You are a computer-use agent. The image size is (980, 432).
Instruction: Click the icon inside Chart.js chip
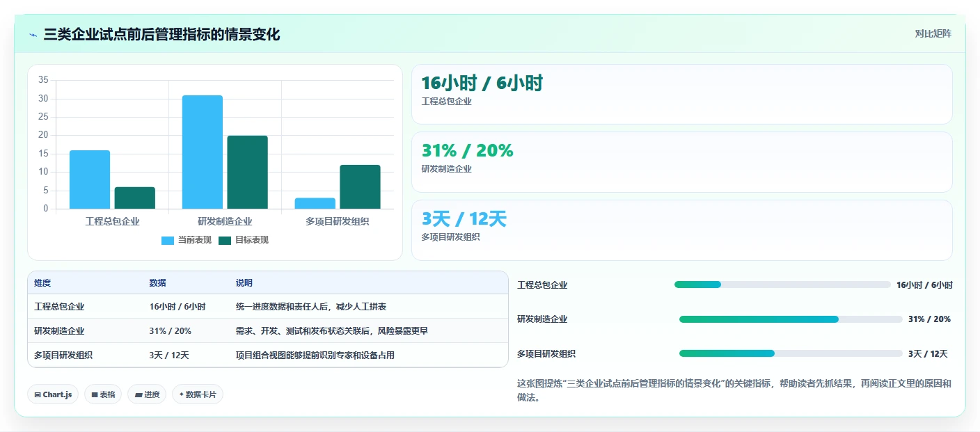tap(38, 394)
